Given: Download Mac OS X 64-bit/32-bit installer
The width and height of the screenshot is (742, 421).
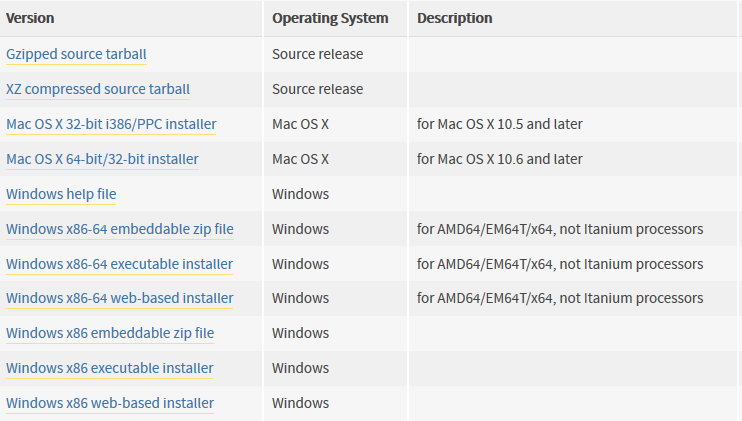Looking at the screenshot, I should point(102,159).
